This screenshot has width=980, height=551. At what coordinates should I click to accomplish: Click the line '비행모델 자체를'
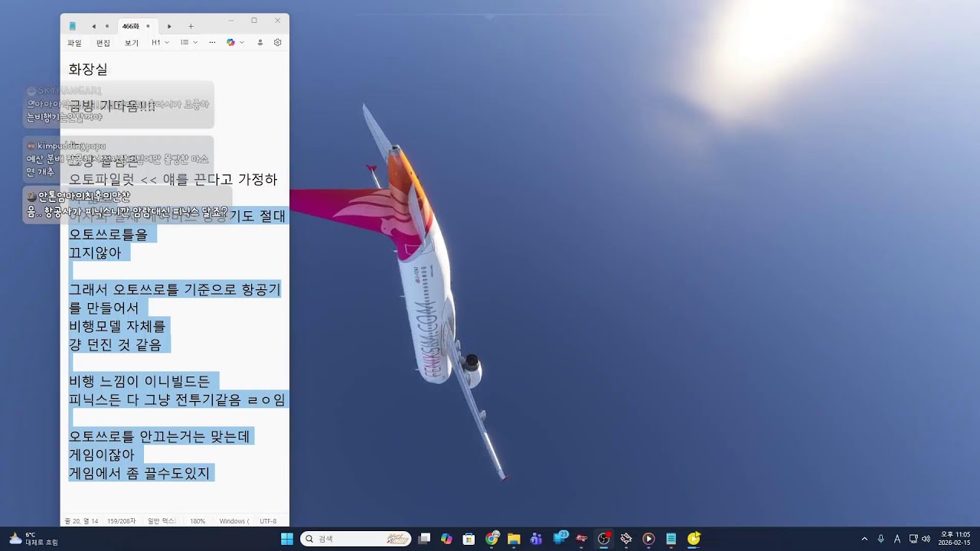click(x=117, y=326)
